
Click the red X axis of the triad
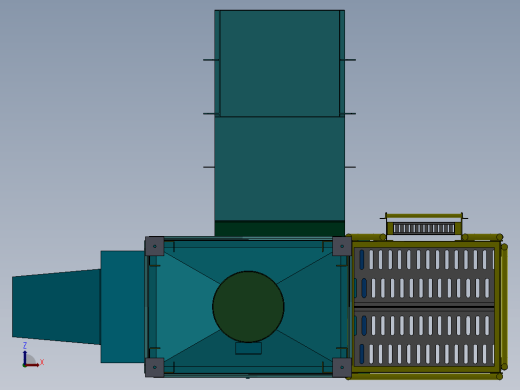33,364
